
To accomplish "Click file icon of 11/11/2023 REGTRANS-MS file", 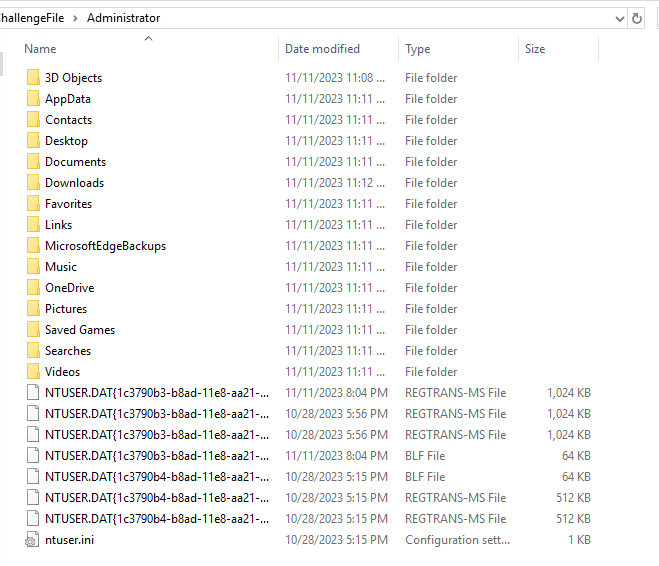I will tap(33, 393).
